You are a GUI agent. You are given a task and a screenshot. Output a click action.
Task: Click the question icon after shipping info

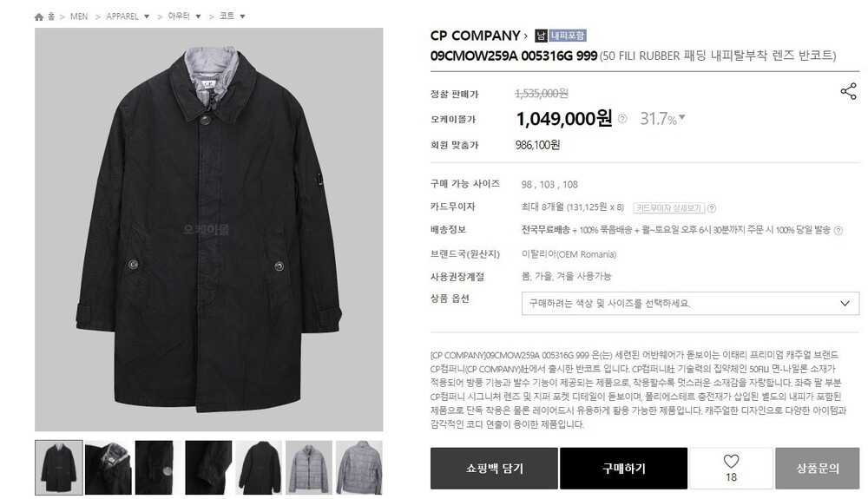(838, 231)
